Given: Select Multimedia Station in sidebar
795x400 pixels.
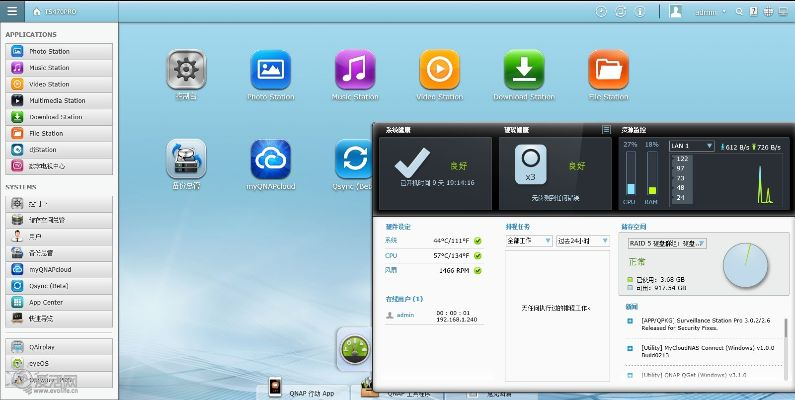Looking at the screenshot, I should 59,100.
